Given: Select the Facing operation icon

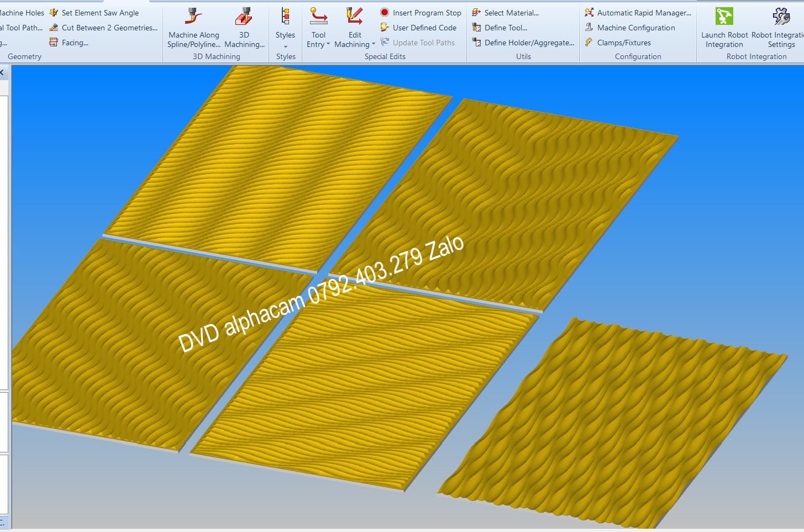Looking at the screenshot, I should pyautogui.click(x=54, y=43).
